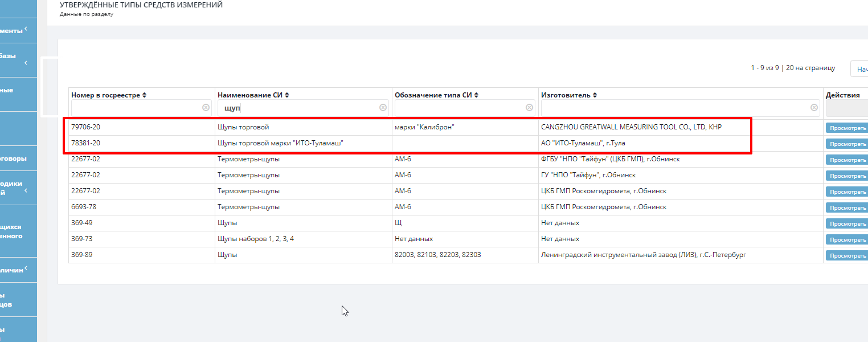868x342 pixels.
Task: Click into 'Наименование СИ' filter containing 'щуп'
Action: click(x=296, y=107)
